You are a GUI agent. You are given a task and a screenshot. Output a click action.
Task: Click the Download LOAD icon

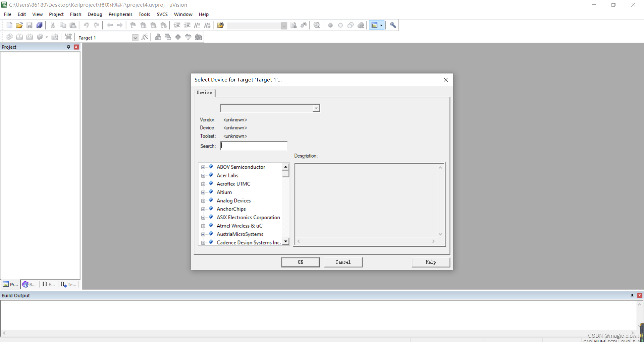[68, 37]
